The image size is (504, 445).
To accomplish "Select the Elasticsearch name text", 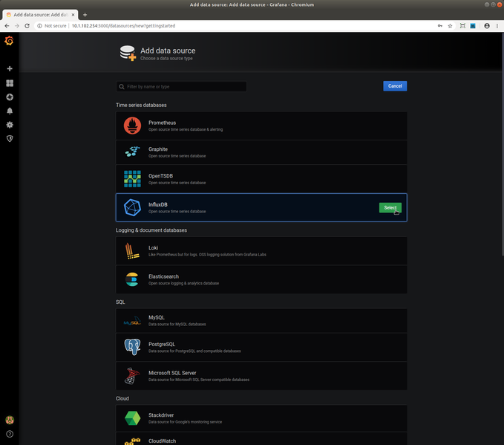I will pyautogui.click(x=163, y=276).
